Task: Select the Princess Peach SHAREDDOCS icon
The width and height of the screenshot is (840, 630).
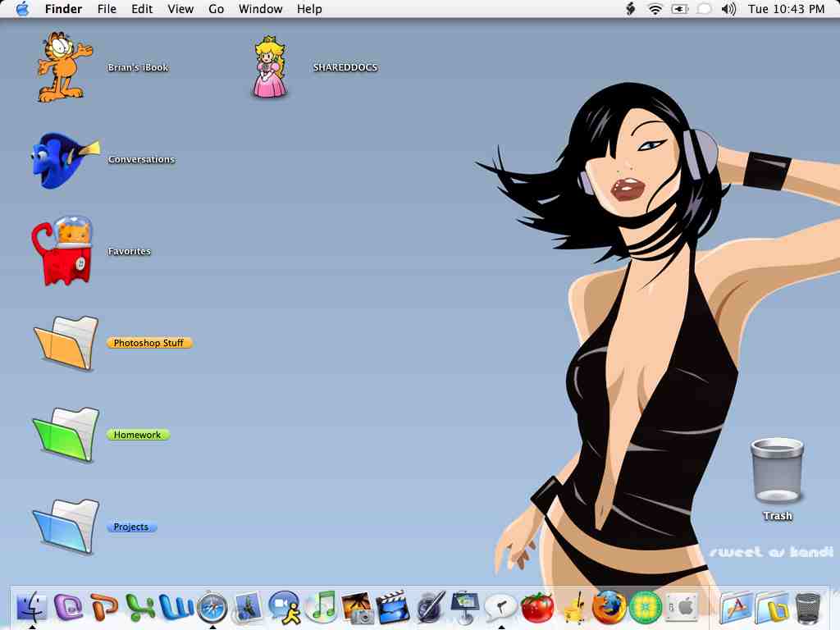Action: pyautogui.click(x=270, y=67)
